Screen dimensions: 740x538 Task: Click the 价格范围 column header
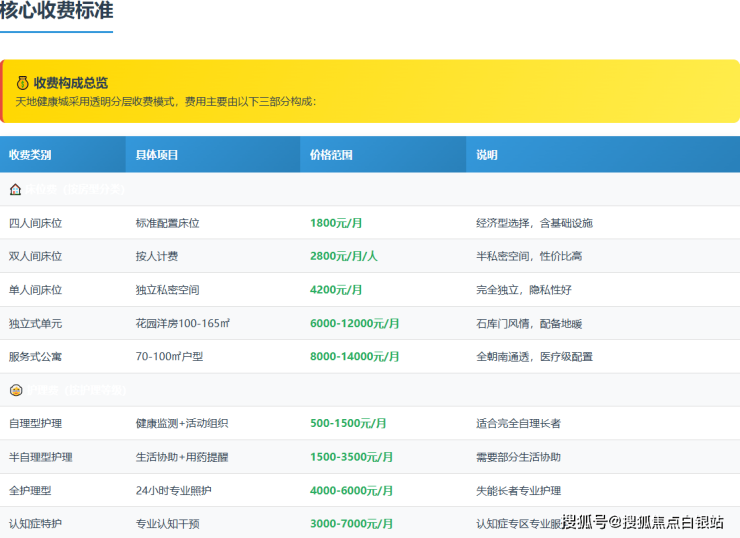tap(331, 155)
